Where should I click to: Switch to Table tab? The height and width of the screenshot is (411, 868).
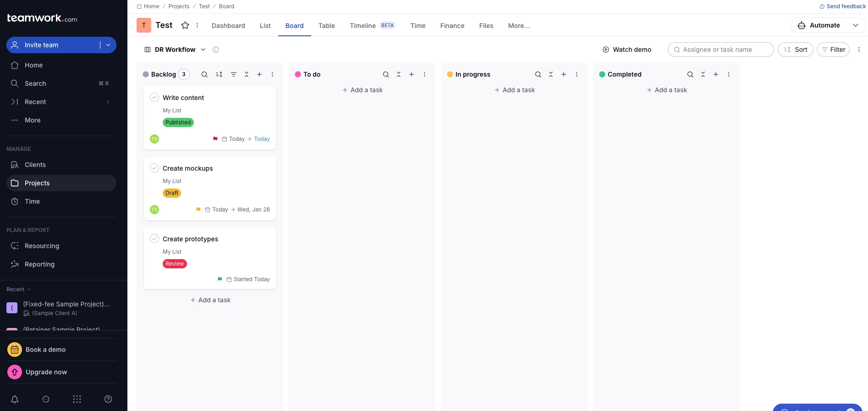[x=327, y=26]
